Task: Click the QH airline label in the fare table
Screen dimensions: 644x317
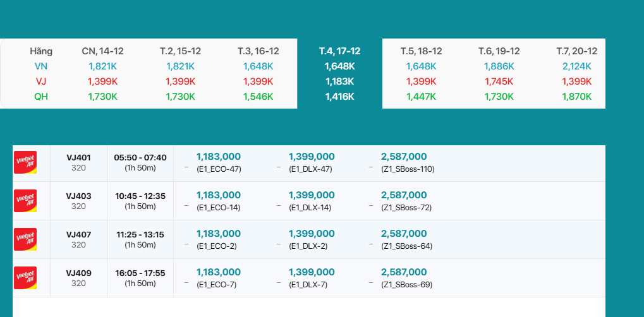Action: pyautogui.click(x=41, y=97)
